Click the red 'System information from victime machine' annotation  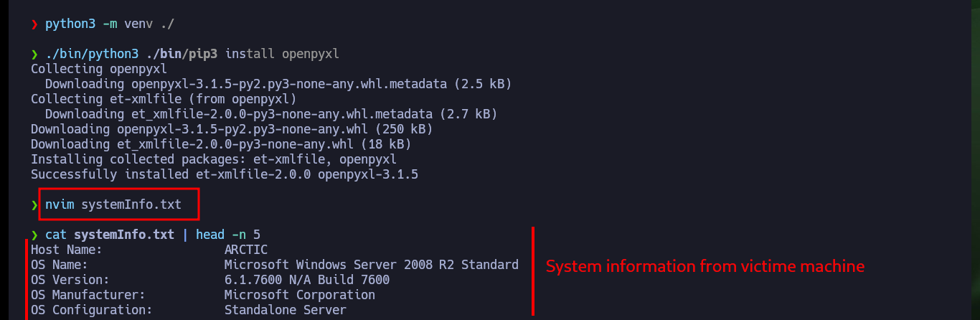click(705, 267)
